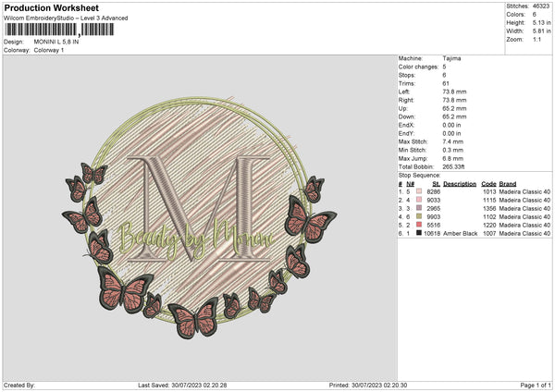Click thread code 1102
Image resolution: width=555 pixels, height=392 pixels.
[489, 216]
